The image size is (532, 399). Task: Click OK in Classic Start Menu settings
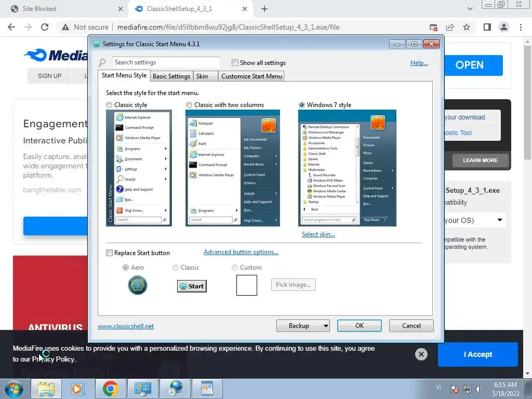click(360, 326)
